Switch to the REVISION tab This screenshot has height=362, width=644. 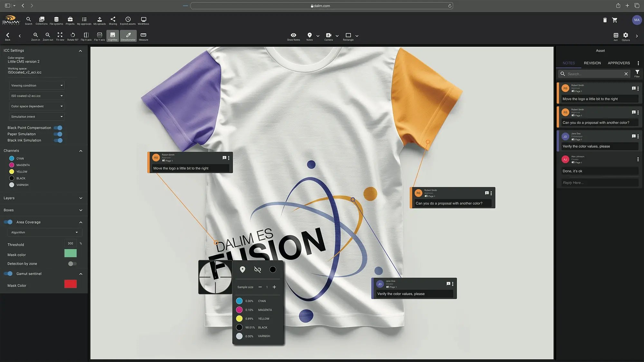[x=592, y=63]
